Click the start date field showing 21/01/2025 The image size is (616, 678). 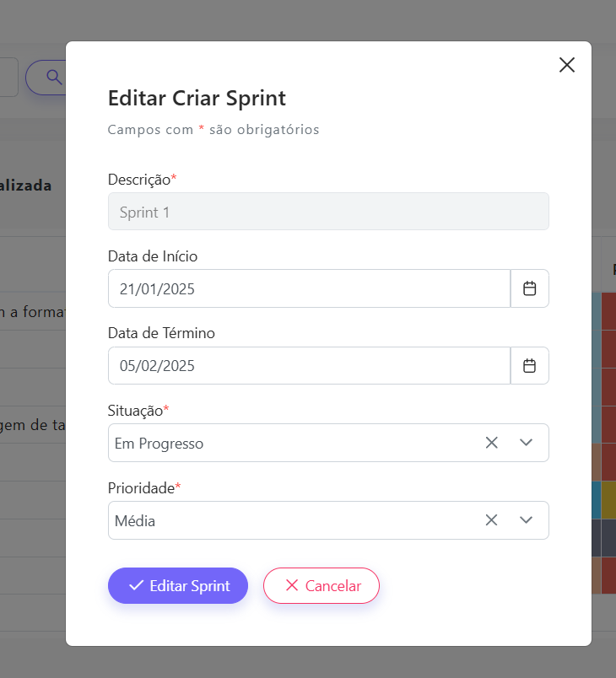[309, 288]
